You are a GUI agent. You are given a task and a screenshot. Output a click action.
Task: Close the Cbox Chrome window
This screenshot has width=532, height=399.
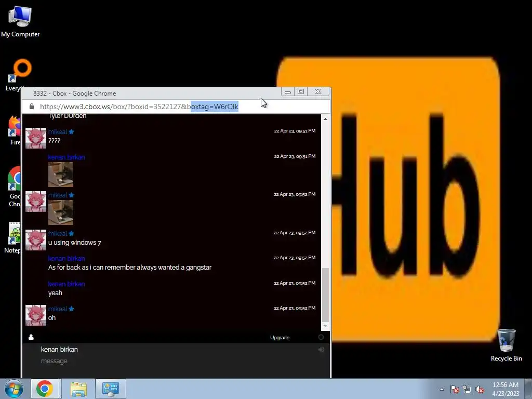pyautogui.click(x=318, y=91)
